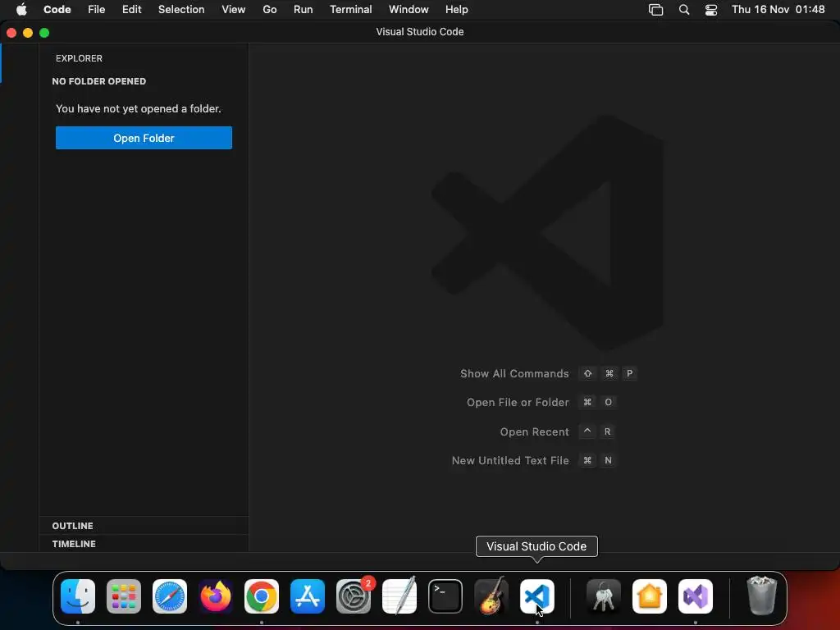Click the Open Folder button

(144, 138)
